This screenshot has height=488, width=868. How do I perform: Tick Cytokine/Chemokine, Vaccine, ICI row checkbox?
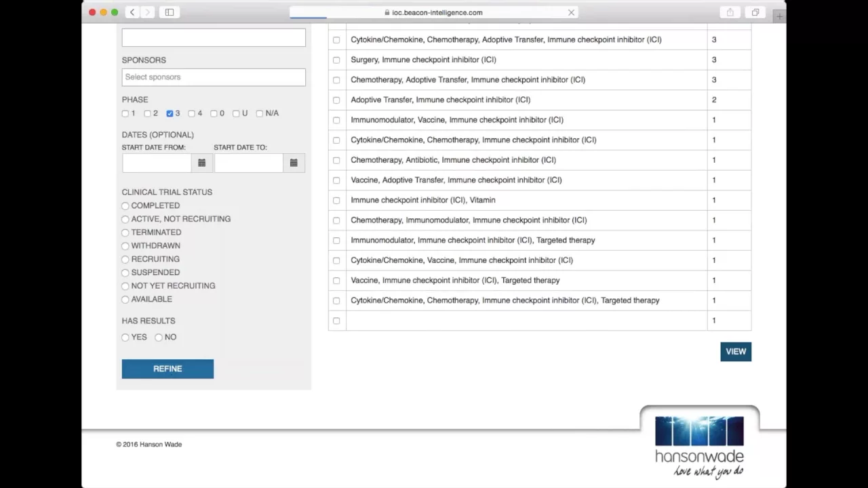click(x=336, y=261)
